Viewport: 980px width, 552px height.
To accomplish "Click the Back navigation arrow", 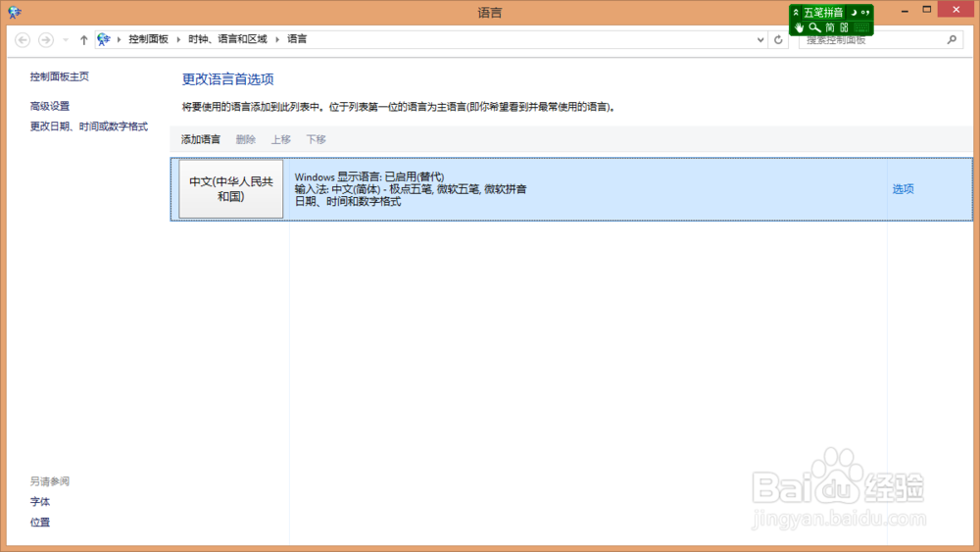I will [23, 40].
